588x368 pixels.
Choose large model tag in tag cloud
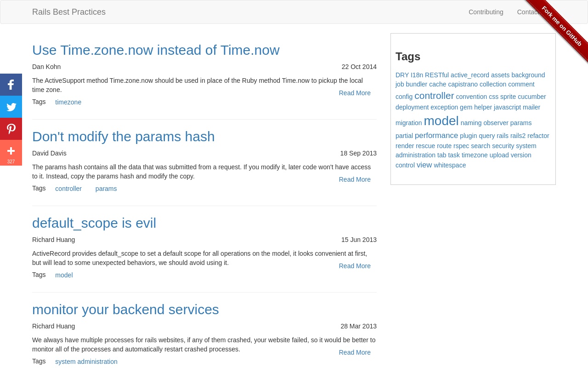(441, 121)
